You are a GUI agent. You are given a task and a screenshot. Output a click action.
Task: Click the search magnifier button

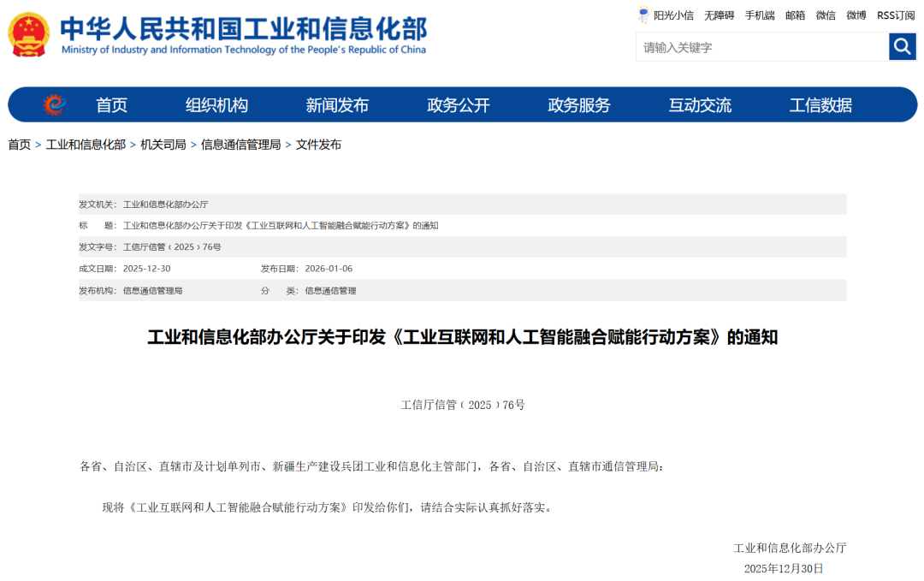[x=903, y=46]
